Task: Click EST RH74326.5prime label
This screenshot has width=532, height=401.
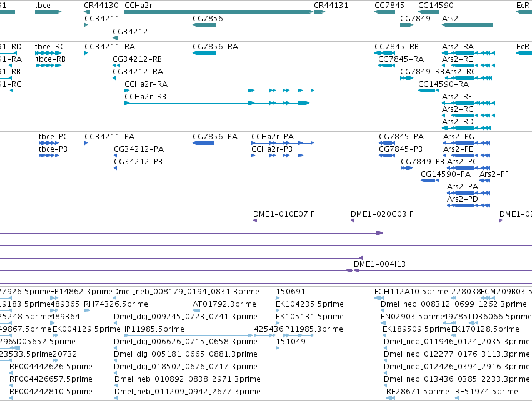Action: (116, 304)
